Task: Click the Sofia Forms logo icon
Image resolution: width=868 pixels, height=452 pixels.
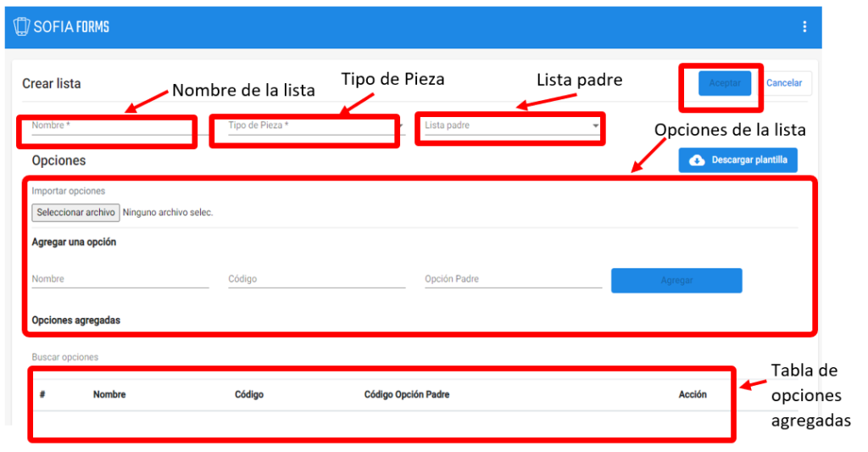Action: coord(21,26)
